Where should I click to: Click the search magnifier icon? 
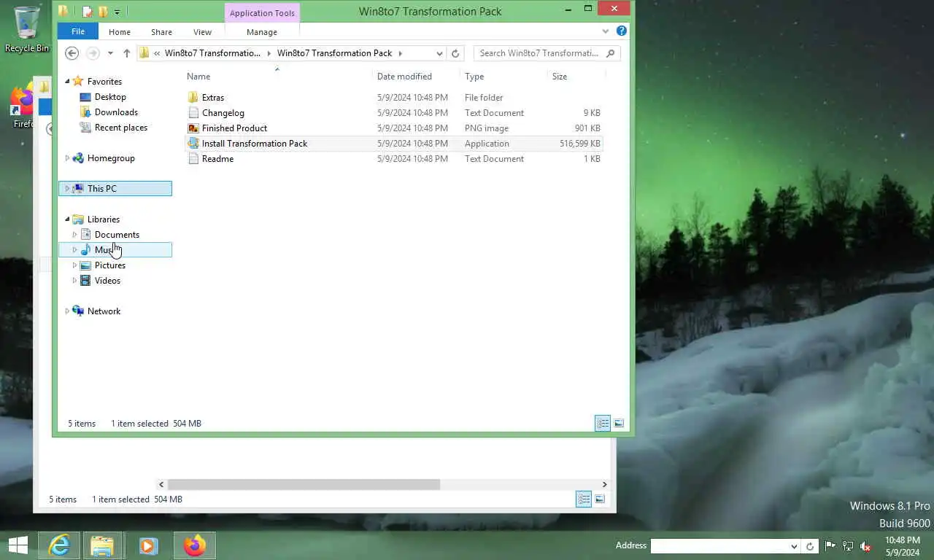[x=611, y=53]
